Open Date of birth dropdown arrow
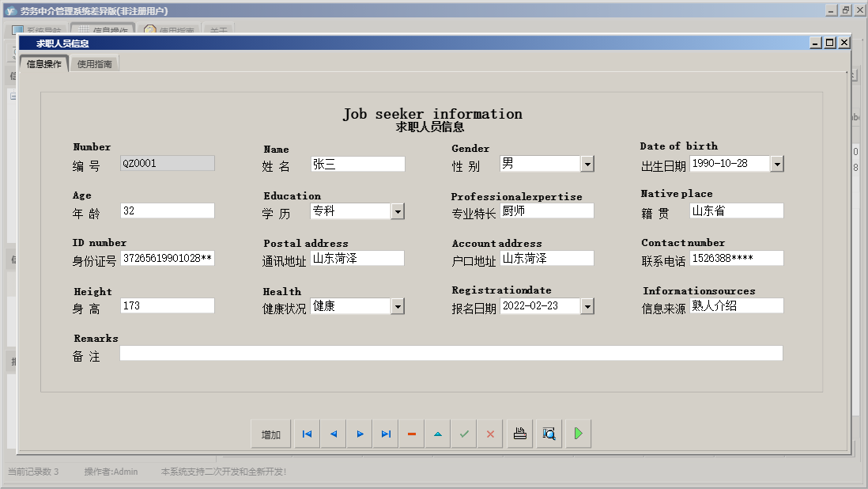The image size is (868, 489). (x=777, y=164)
